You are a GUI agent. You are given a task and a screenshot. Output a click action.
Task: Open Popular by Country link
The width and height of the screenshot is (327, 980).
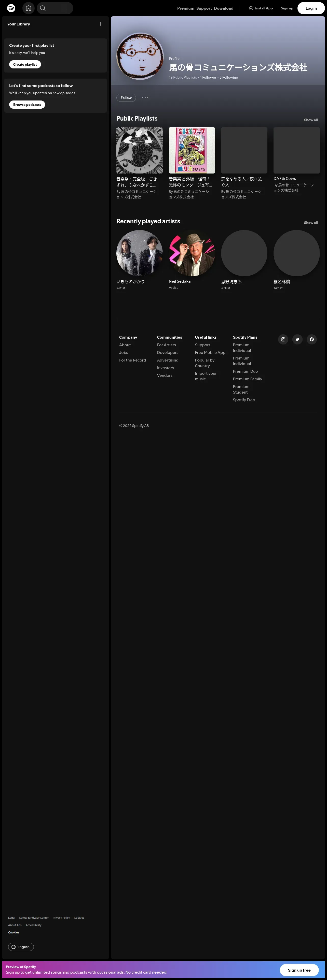pos(205,363)
